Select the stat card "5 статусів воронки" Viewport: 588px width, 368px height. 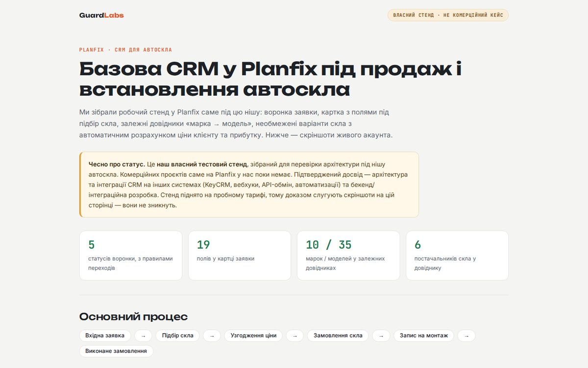(x=131, y=256)
